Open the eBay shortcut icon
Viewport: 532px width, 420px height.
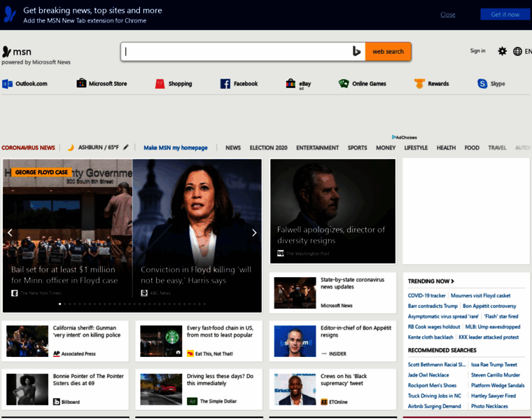coord(290,83)
